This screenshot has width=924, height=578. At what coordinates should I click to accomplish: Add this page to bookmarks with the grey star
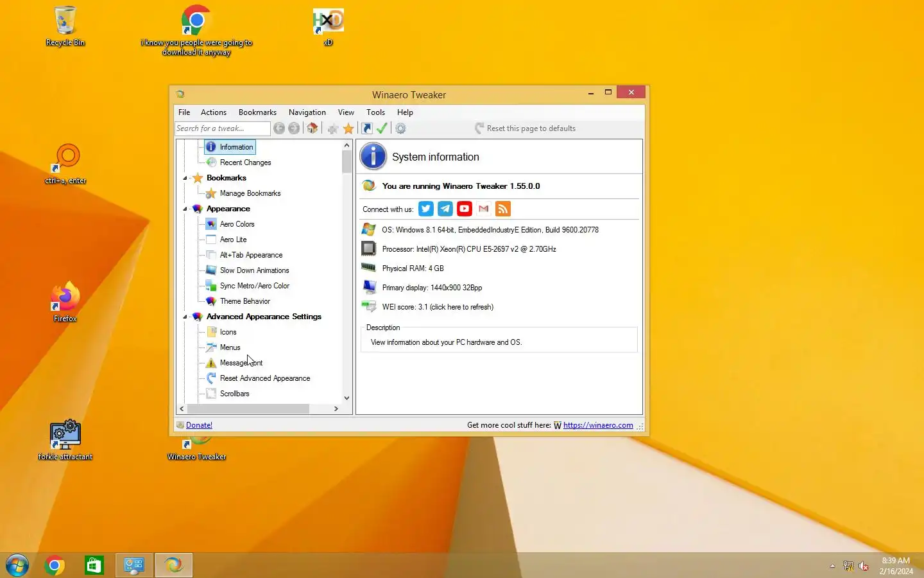tap(332, 128)
